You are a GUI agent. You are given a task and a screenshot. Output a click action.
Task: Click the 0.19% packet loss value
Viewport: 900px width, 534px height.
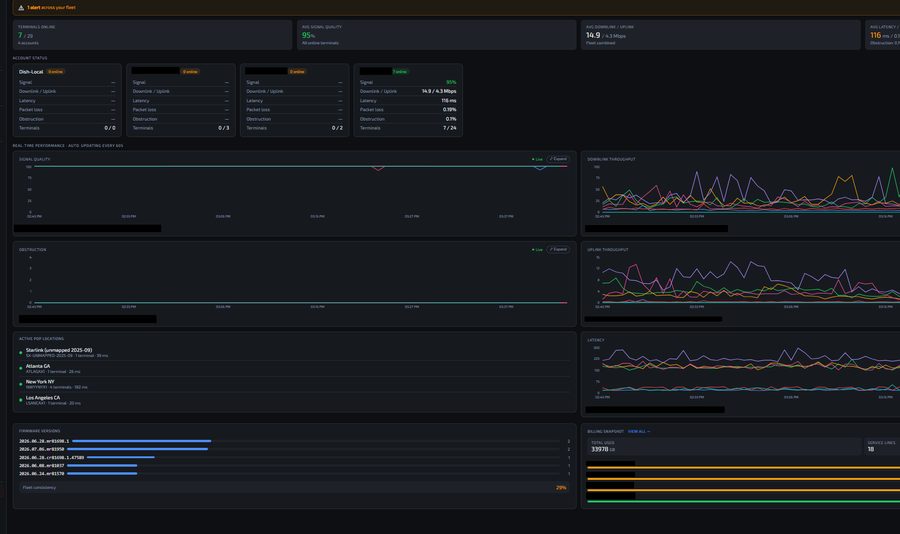[x=450, y=110]
